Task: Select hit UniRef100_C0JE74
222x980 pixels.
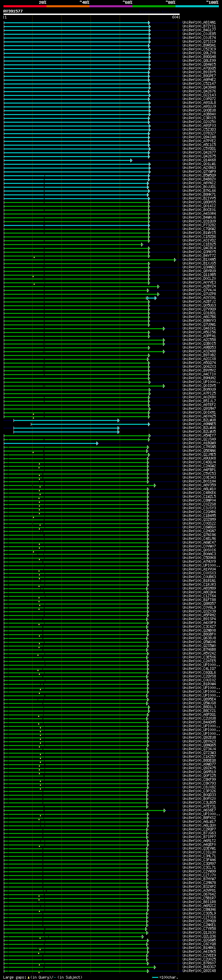Action: pyautogui.click(x=199, y=38)
